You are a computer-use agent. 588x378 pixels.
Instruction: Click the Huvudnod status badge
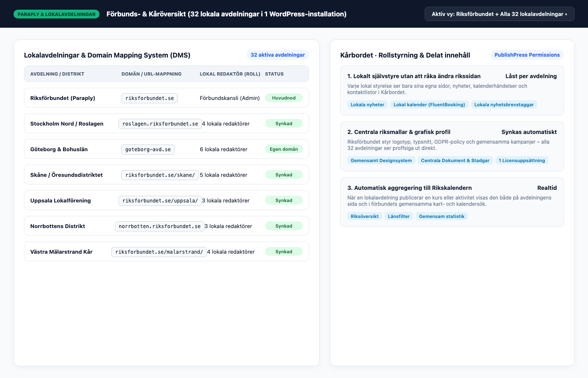284,98
